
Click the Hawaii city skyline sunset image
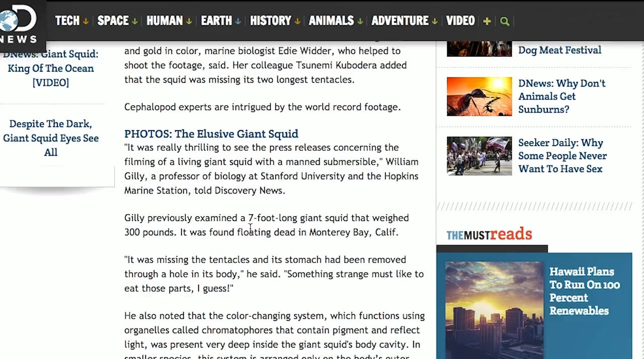point(494,309)
